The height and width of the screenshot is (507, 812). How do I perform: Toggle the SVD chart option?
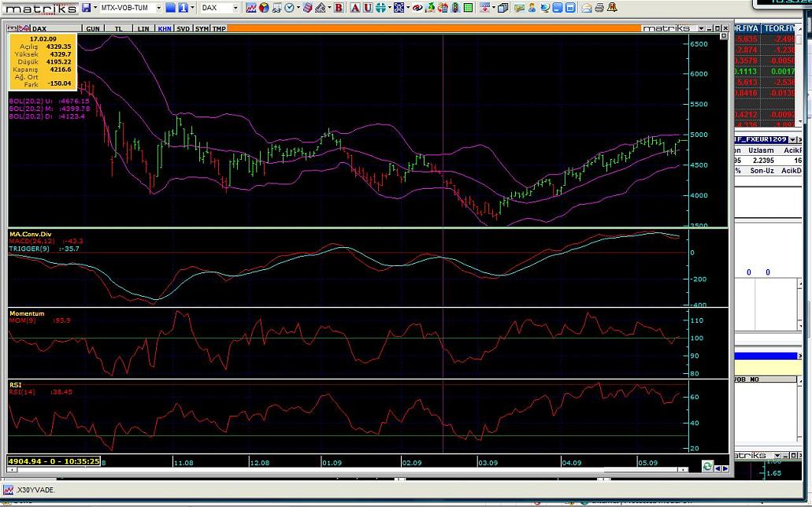183,28
